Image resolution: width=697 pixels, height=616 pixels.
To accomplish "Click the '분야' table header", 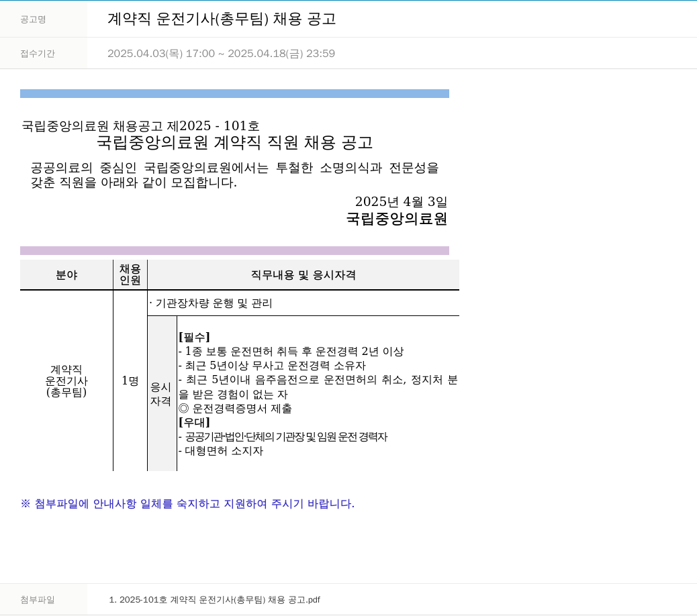I will point(66,275).
